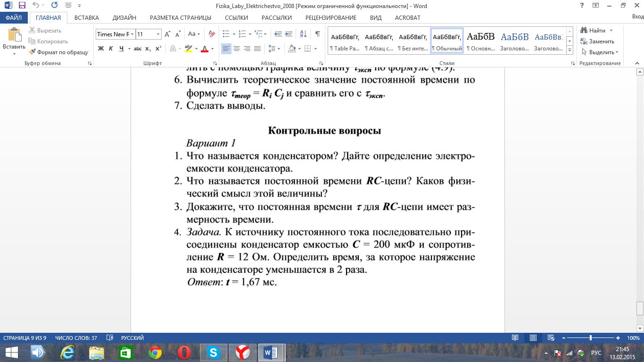Start a bulleted list
The image size is (644, 362).
click(x=226, y=34)
